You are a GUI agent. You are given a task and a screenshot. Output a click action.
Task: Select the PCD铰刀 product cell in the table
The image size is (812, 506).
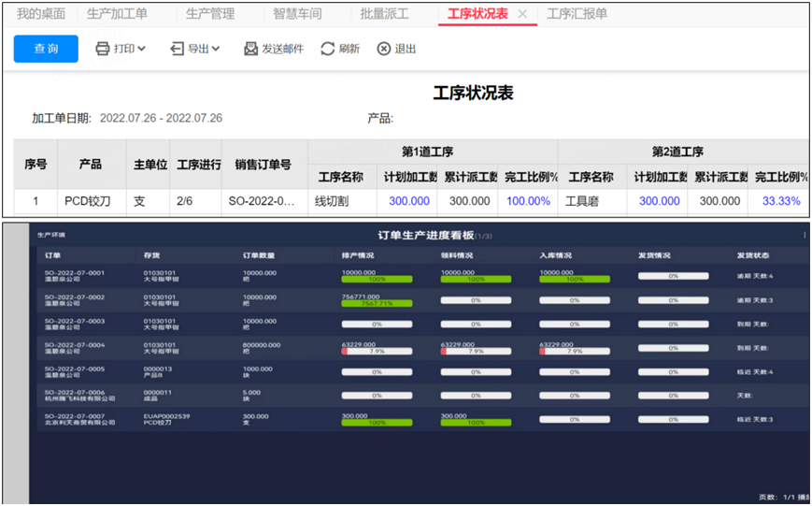click(90, 201)
